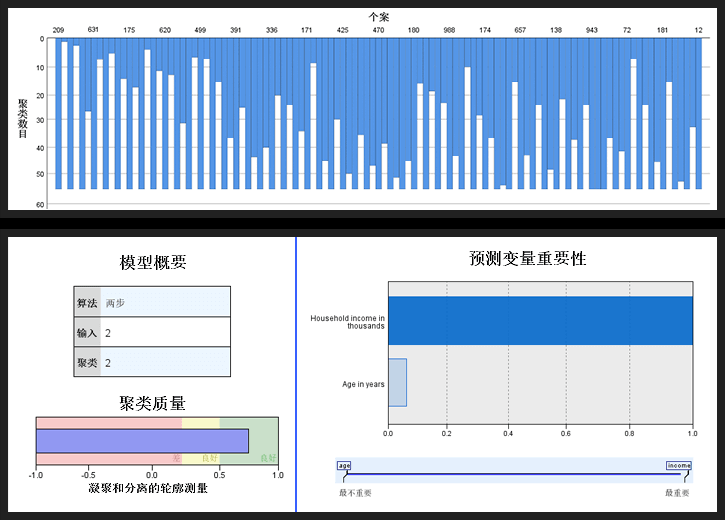Click the 最不重要 label under slider
Viewport: 725px width, 520px height.
pos(355,493)
